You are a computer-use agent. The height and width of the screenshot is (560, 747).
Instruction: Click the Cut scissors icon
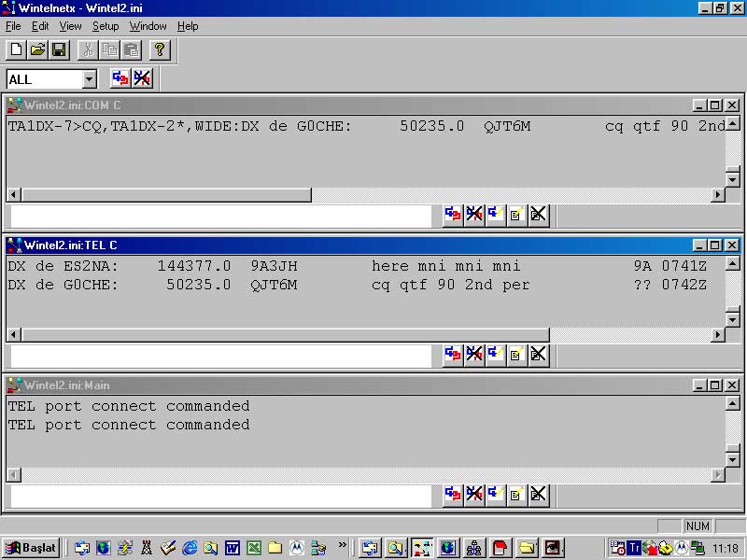pos(88,49)
